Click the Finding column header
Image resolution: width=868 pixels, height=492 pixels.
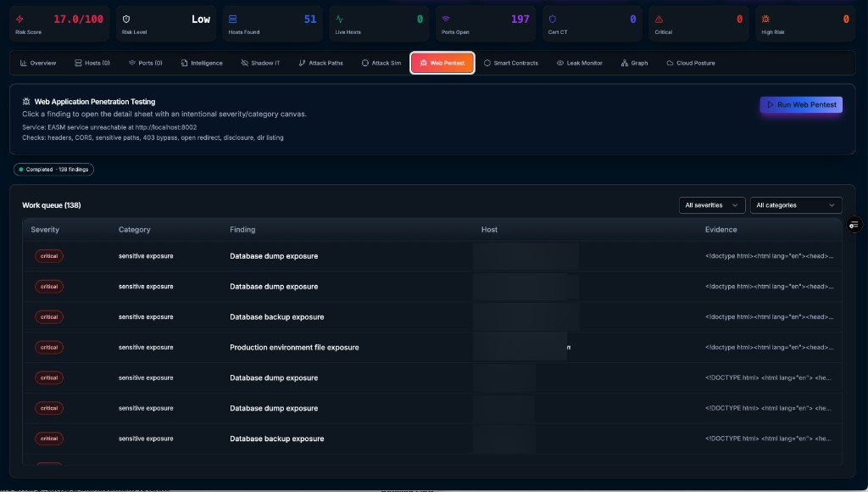242,229
